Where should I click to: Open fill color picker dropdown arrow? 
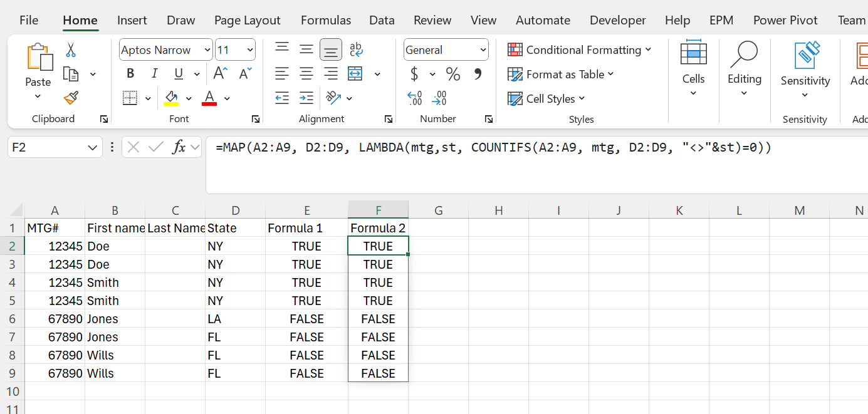[189, 98]
